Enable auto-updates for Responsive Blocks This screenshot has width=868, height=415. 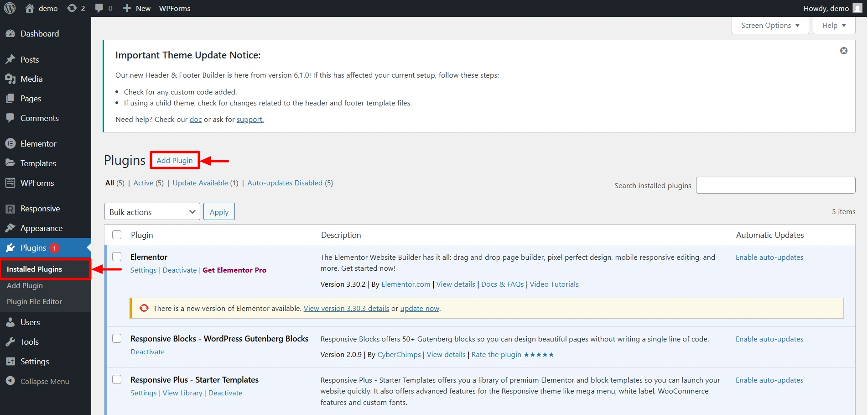point(769,339)
